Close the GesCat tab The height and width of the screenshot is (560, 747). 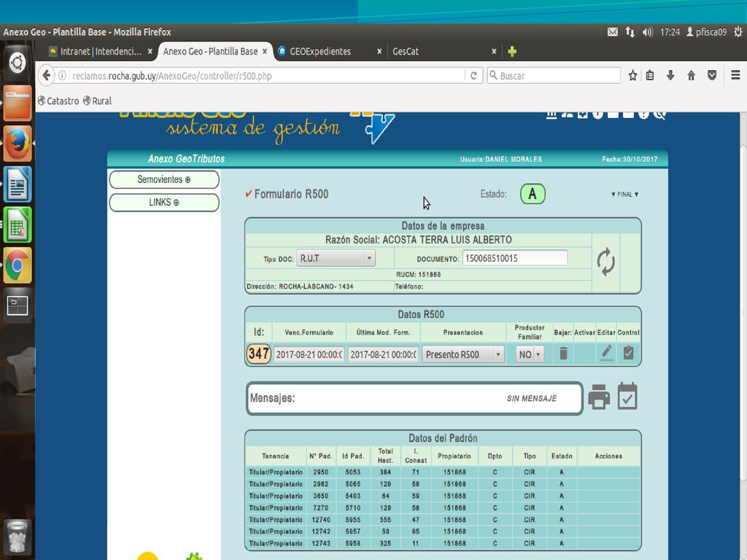tap(494, 52)
